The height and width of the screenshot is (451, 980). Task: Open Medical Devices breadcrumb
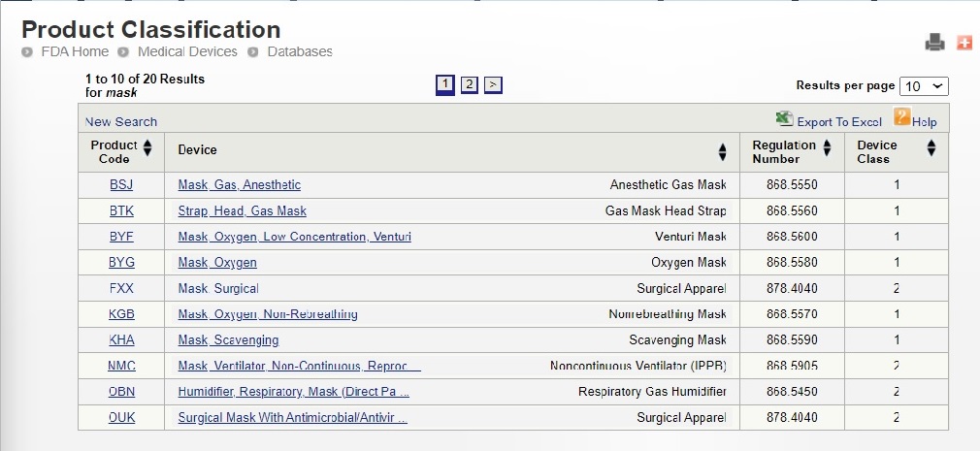click(x=187, y=51)
